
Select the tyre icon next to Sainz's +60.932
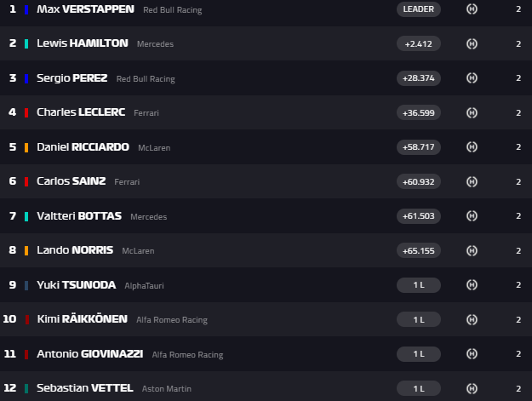coord(472,181)
